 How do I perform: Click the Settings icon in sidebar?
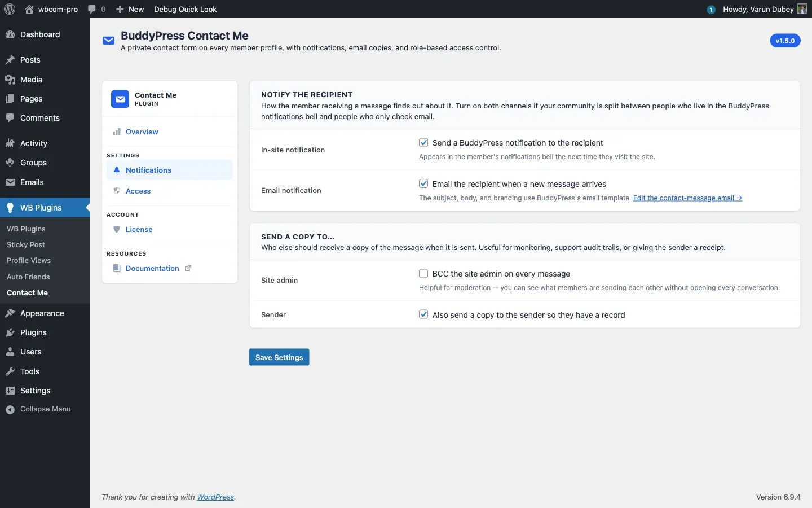pos(10,391)
